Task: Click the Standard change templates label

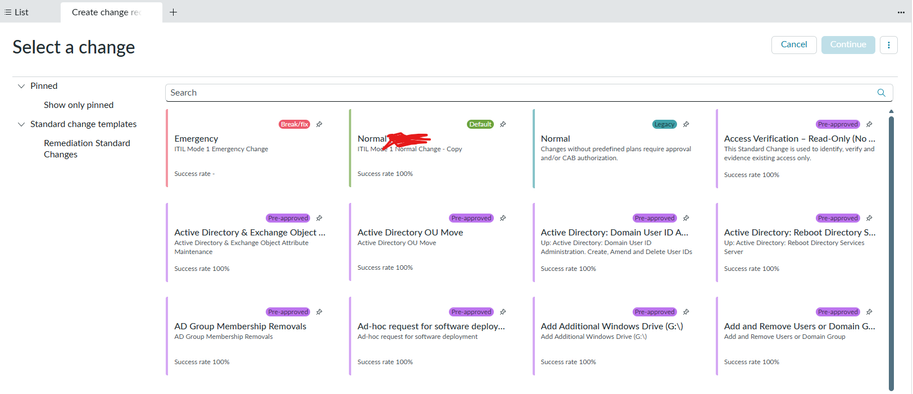Action: (x=83, y=125)
